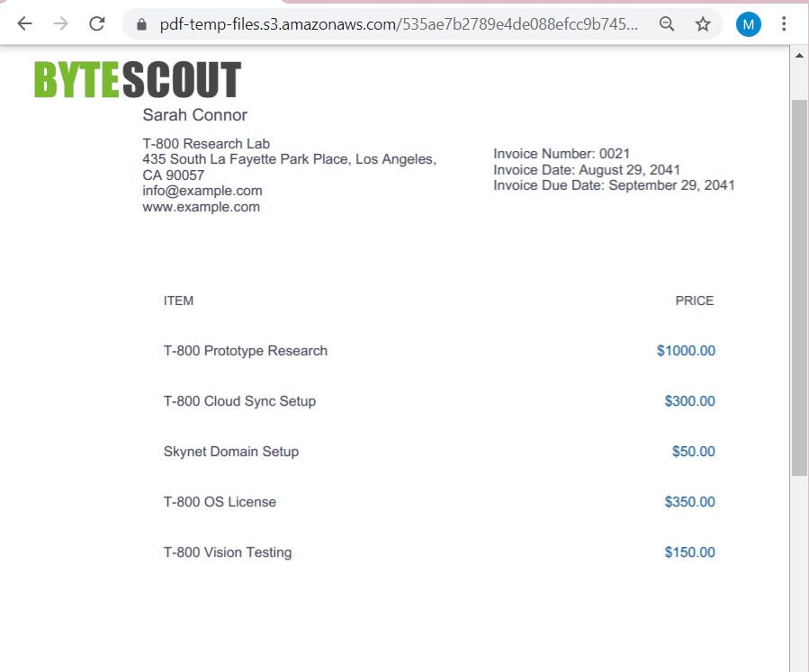Click the zoom magnifier in the address bar
809x672 pixels.
point(666,25)
